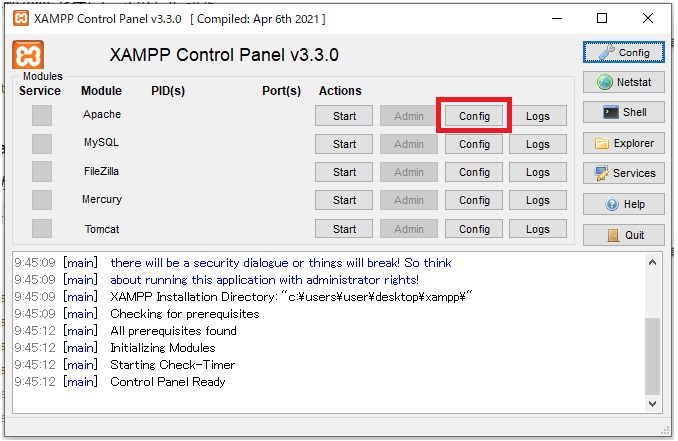This screenshot has height=441, width=678.
Task: Open Mercury Logs menu
Action: tap(538, 200)
